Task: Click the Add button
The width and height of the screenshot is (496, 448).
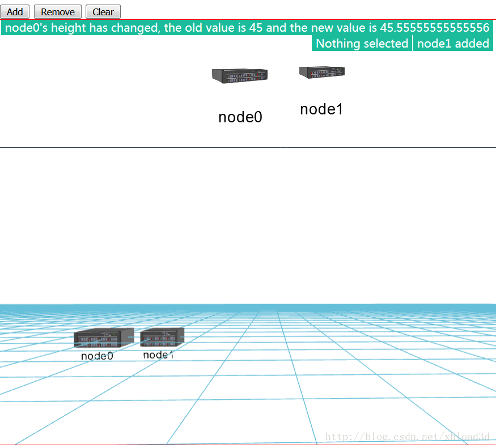Action: [x=15, y=12]
